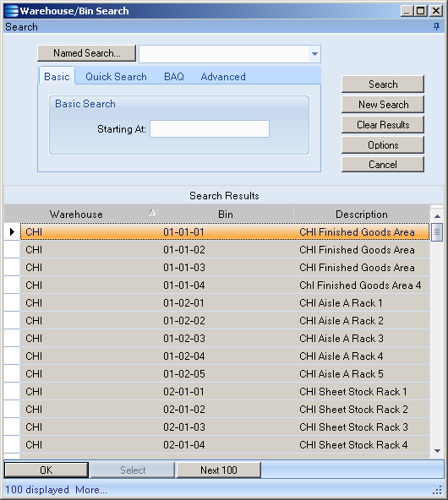The image size is (448, 500).
Task: Maximize the Warehouse/Bin Search window
Action: tap(421, 11)
